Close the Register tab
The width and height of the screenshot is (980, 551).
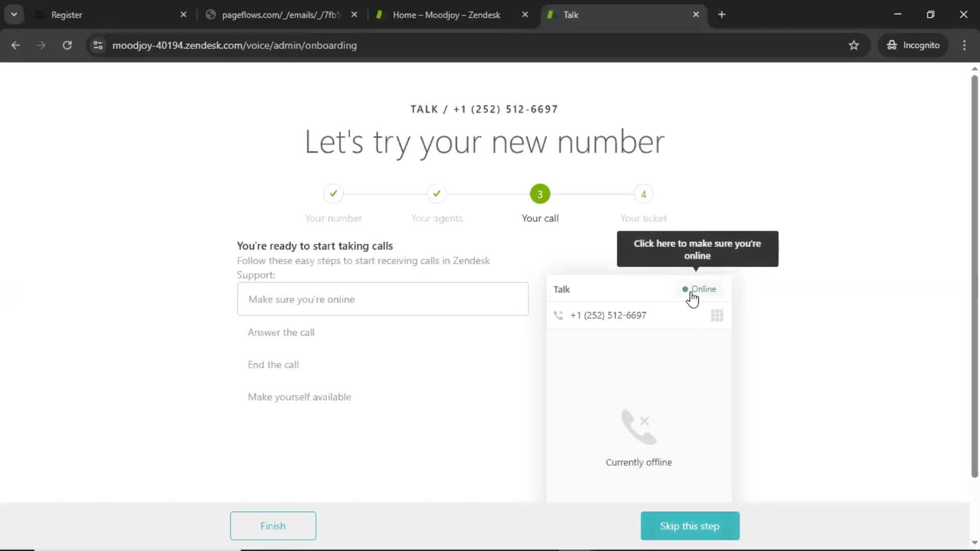(x=184, y=15)
